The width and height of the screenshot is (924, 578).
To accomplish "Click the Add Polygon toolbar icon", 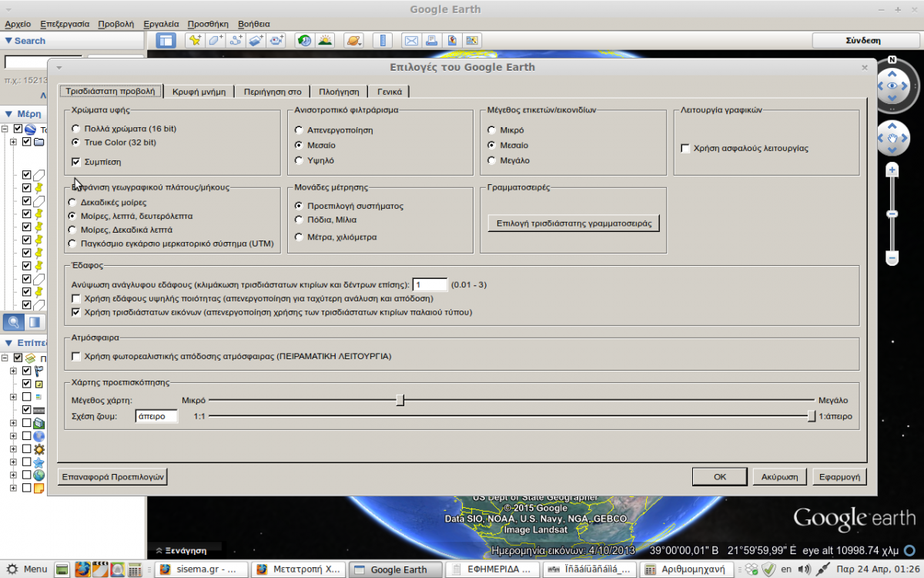I will 216,41.
